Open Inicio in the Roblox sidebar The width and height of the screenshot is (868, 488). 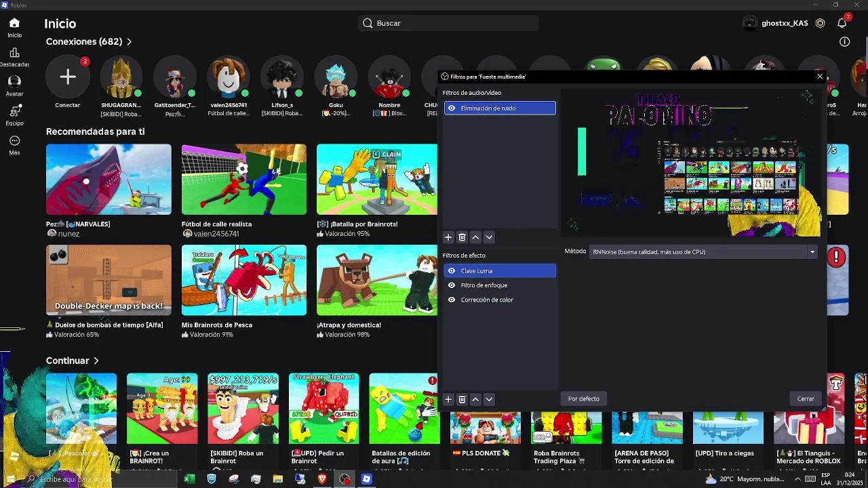[14, 28]
